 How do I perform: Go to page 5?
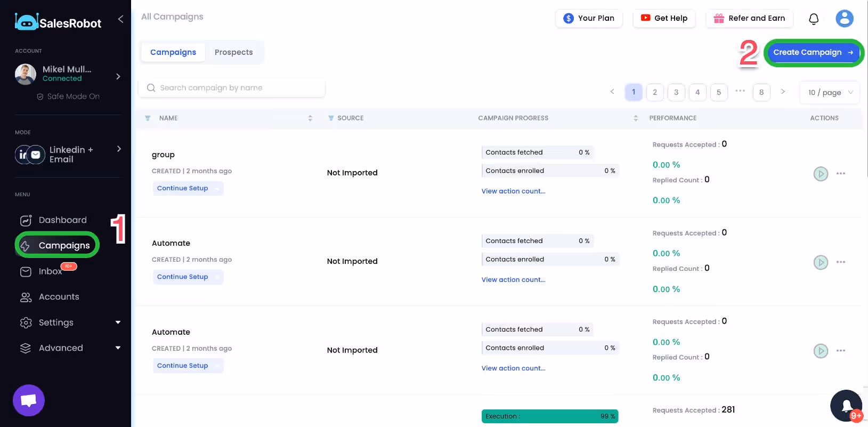pos(719,92)
